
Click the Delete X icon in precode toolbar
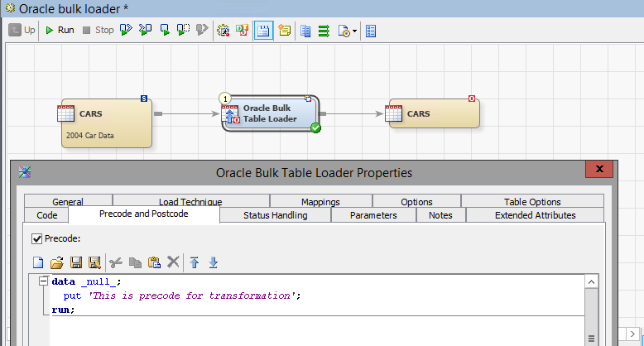(173, 262)
